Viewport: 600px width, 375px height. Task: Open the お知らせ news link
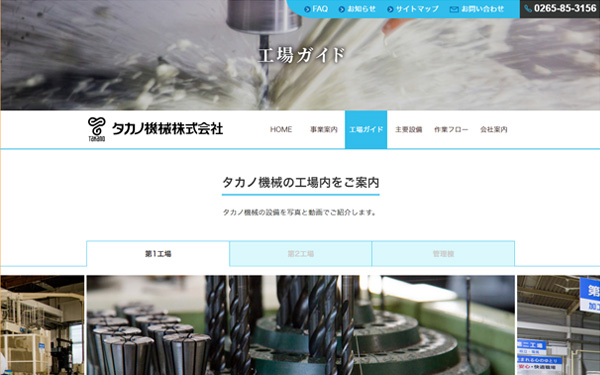pyautogui.click(x=362, y=9)
